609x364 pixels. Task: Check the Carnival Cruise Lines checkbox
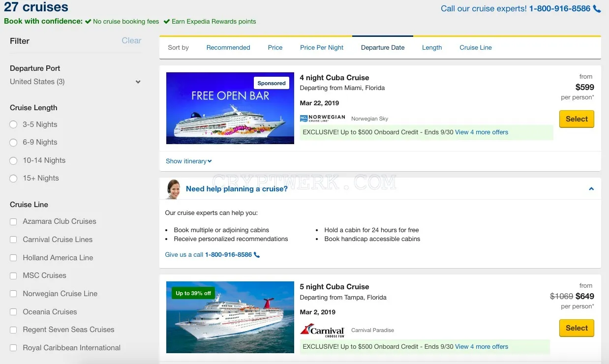14,240
